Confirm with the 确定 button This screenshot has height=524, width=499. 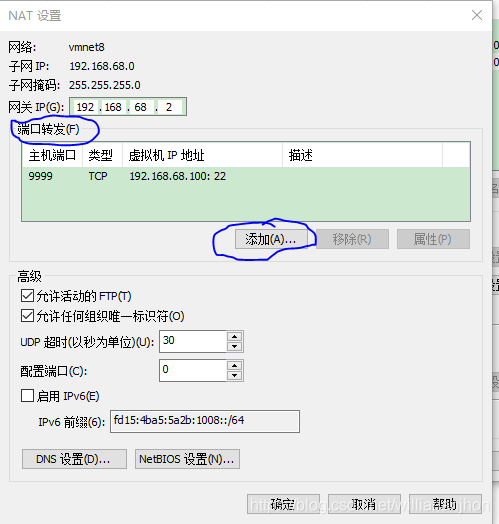coord(283,504)
